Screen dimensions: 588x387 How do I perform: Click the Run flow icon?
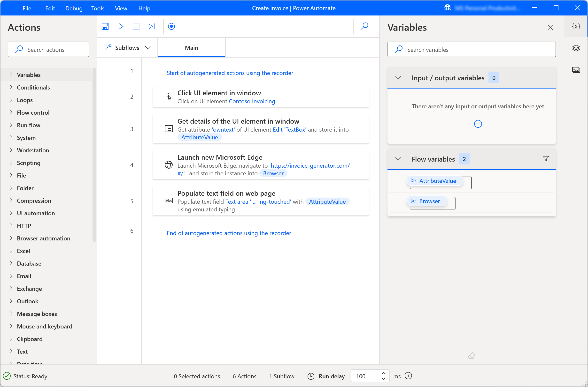coord(121,26)
